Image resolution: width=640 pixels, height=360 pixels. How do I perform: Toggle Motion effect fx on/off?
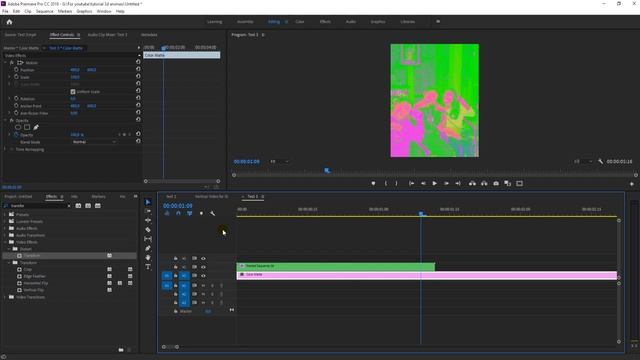pos(12,62)
